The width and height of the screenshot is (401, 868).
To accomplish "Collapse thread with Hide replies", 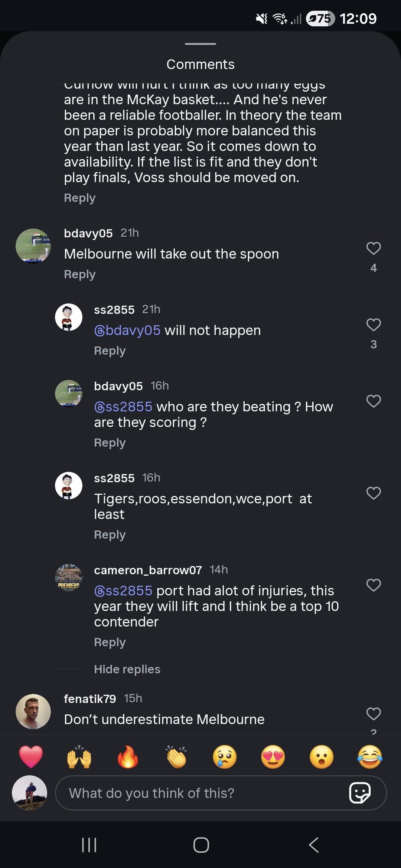I will tap(127, 669).
